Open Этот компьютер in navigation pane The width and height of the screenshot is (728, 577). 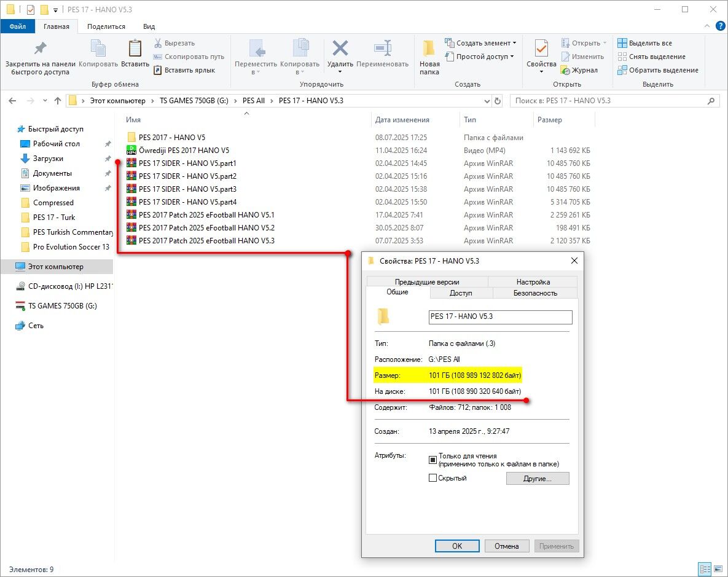click(56, 267)
